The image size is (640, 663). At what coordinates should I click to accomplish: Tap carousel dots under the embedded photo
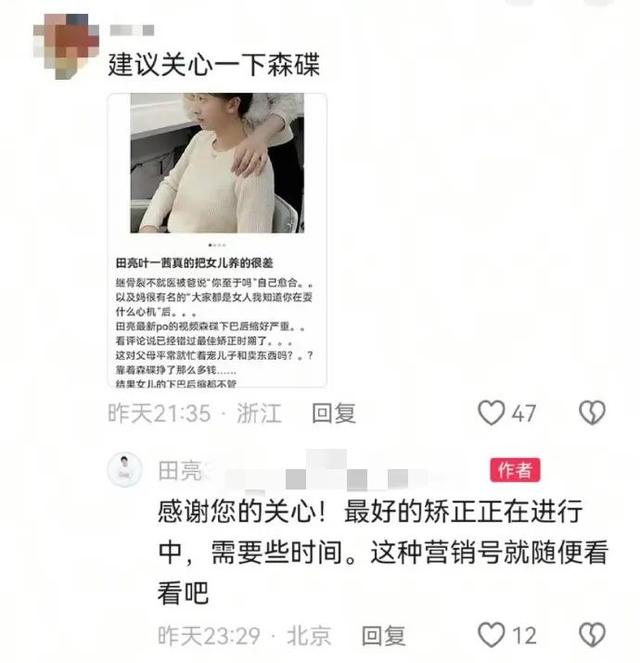(x=217, y=245)
